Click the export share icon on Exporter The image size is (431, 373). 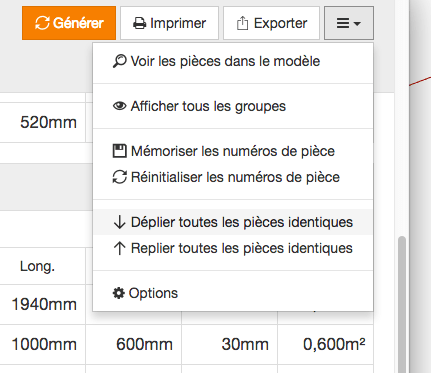pyautogui.click(x=242, y=23)
